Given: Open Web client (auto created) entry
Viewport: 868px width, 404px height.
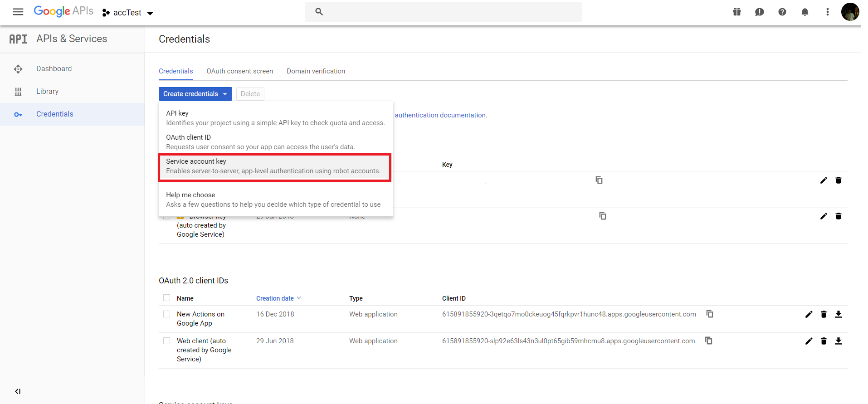Looking at the screenshot, I should [204, 350].
